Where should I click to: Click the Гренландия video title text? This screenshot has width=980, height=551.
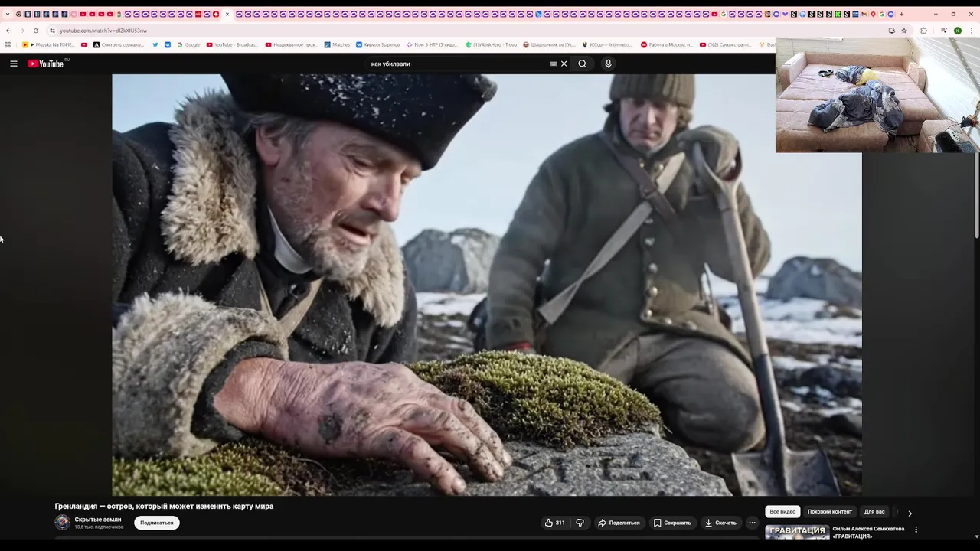[164, 507]
